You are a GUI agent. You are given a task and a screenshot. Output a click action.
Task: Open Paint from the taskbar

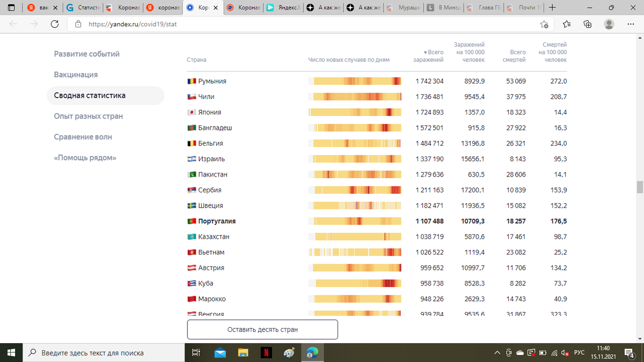289,353
